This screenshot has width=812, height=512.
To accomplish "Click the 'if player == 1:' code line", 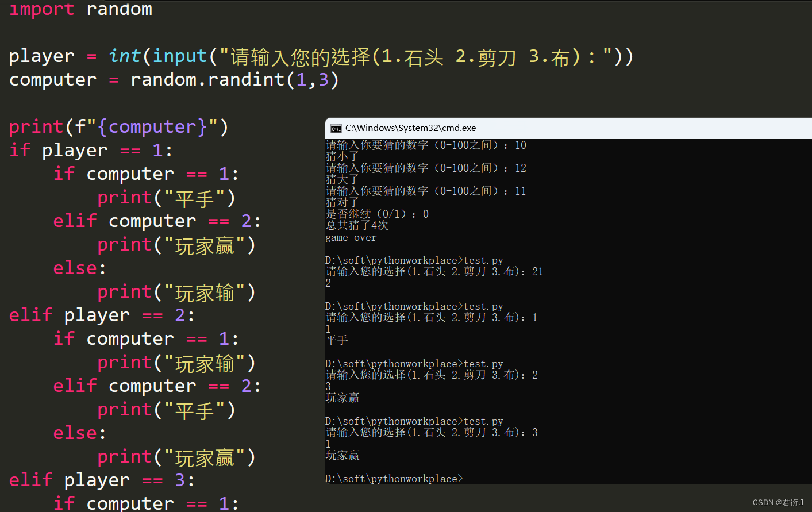I will coord(91,151).
